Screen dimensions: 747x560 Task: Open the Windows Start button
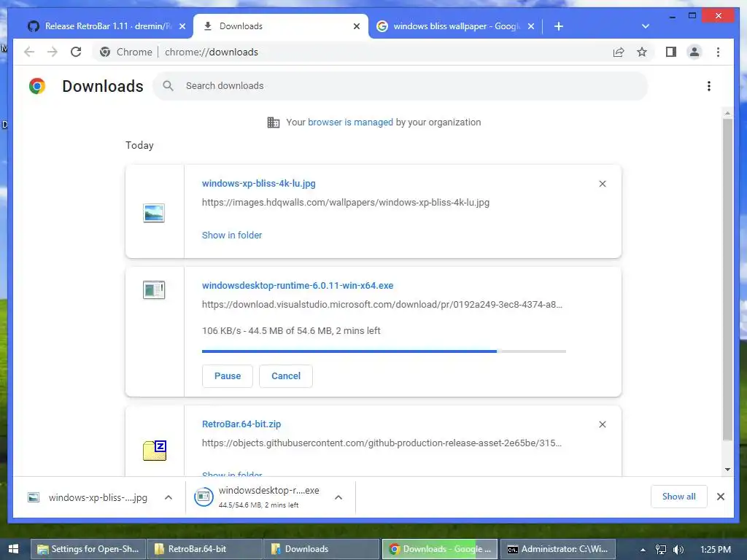tap(13, 549)
